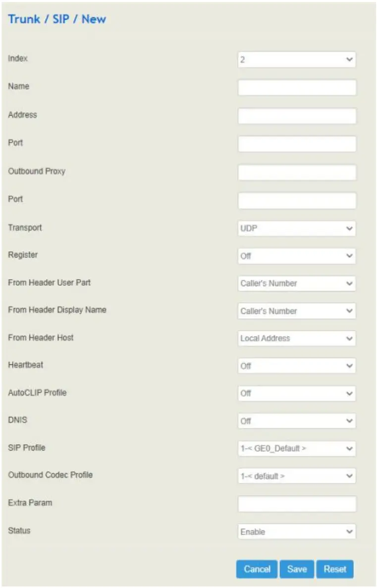377x588 pixels.
Task: Open the Heartbeat dropdown
Action: pos(296,366)
